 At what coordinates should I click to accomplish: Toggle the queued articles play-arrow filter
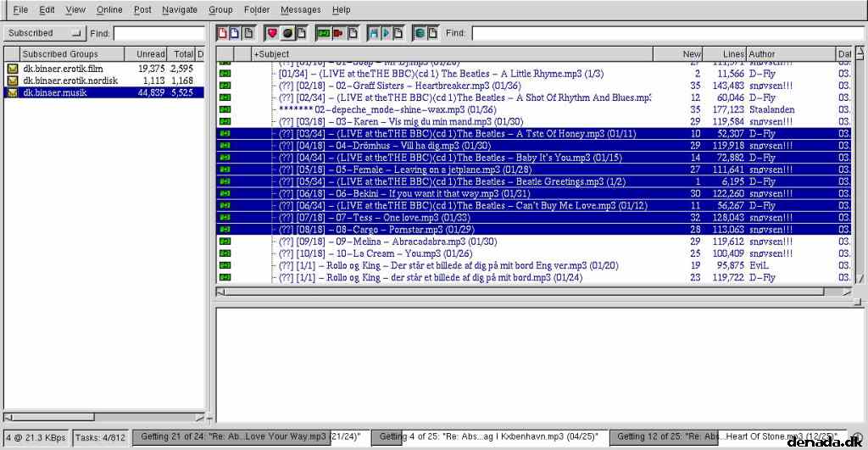coord(386,33)
